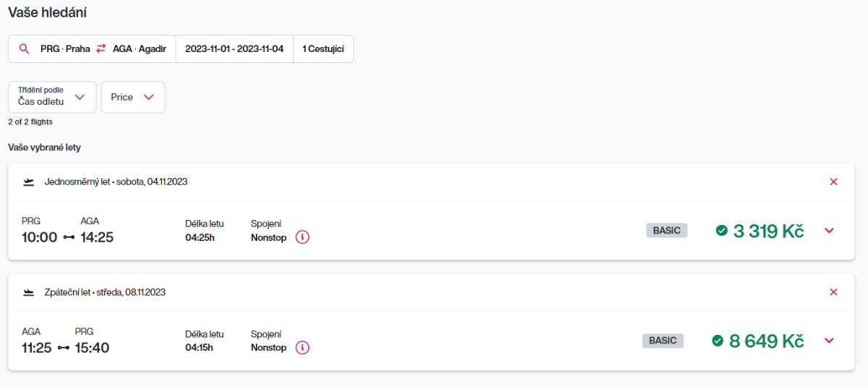Click the BASIC fare badge on outbound flight
This screenshot has width=868, height=387.
(x=667, y=230)
